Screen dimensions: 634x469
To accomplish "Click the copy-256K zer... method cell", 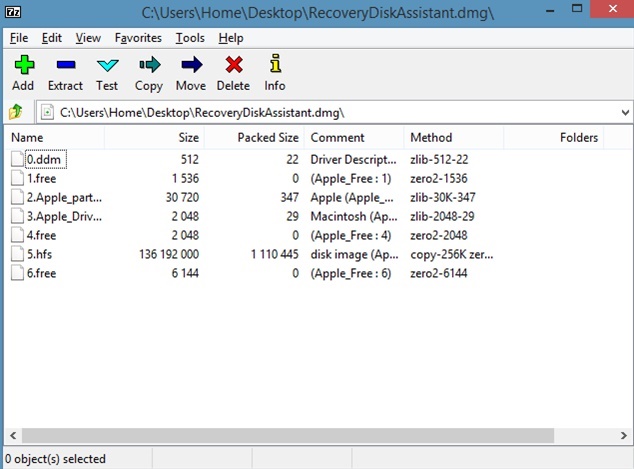I will click(452, 254).
